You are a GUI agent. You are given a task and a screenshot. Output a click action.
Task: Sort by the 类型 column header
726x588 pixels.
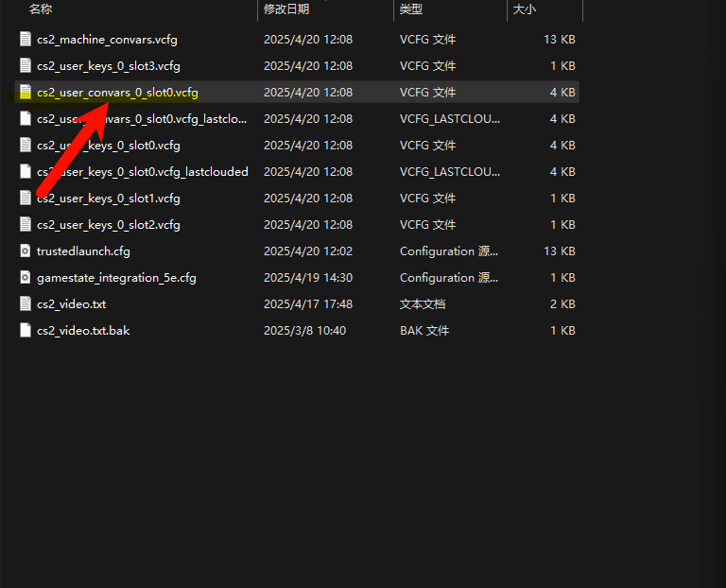(411, 9)
